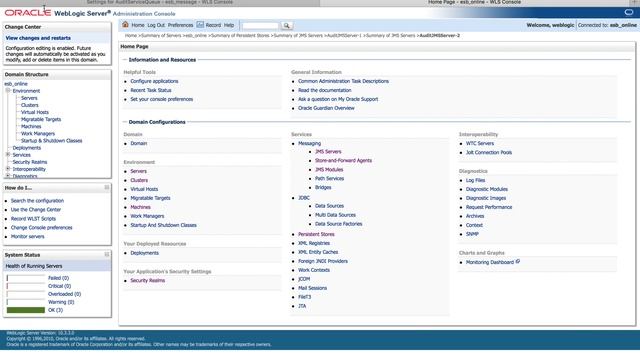Click the Critical health bar

[26, 286]
